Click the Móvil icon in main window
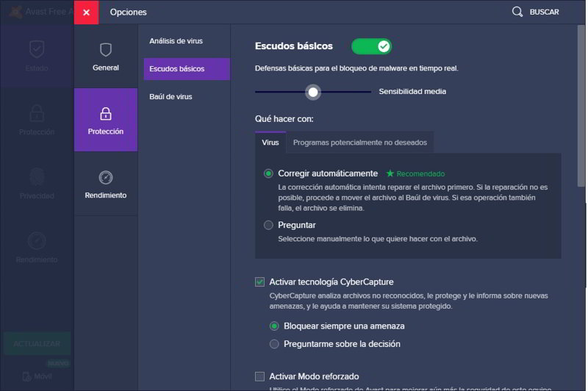The image size is (588, 391). 26,376
